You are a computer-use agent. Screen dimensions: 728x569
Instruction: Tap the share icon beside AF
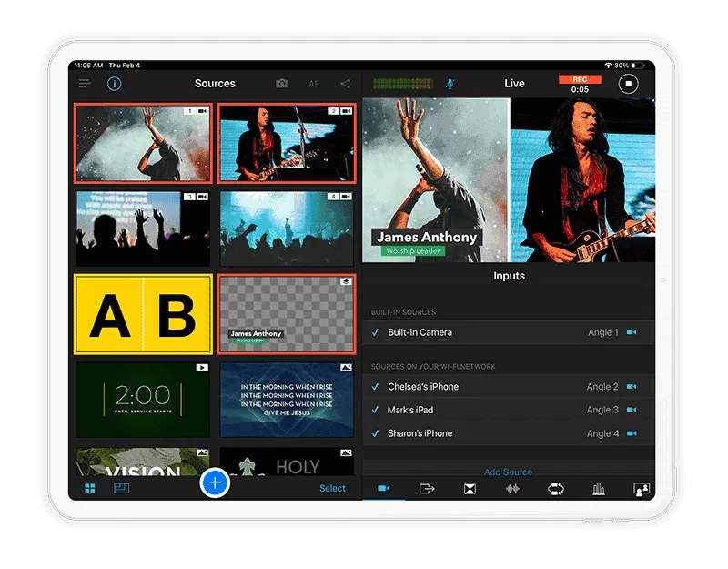(345, 84)
